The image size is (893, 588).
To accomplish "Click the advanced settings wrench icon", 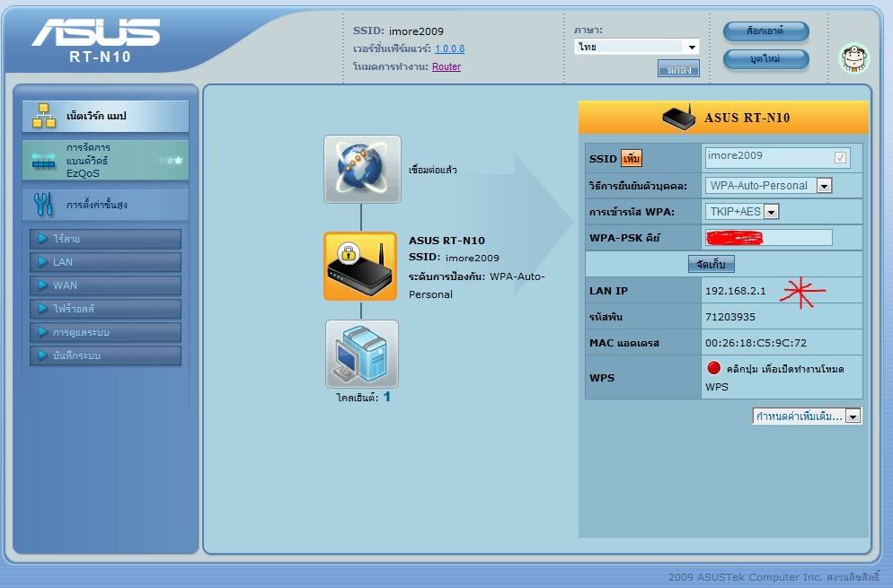I will [44, 205].
